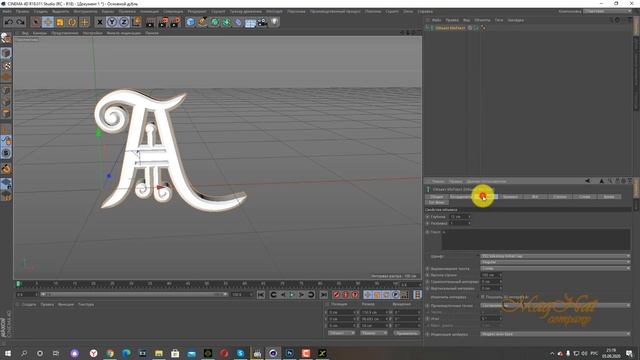Open the green array modeling icon
640x360 pixels.
[x=227, y=22]
